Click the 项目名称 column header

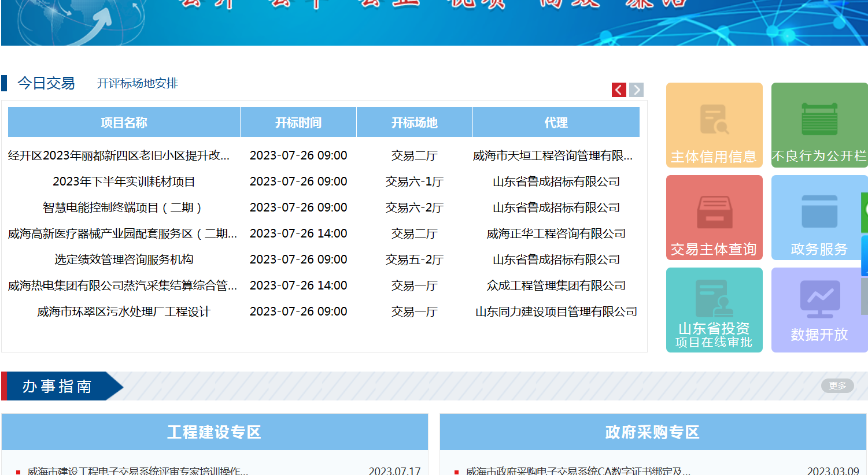[x=124, y=123]
